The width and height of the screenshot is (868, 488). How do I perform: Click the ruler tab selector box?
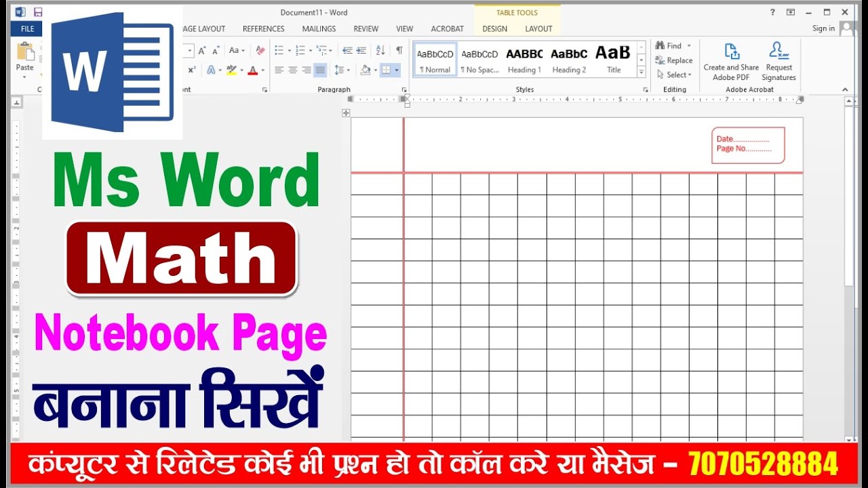tap(17, 102)
